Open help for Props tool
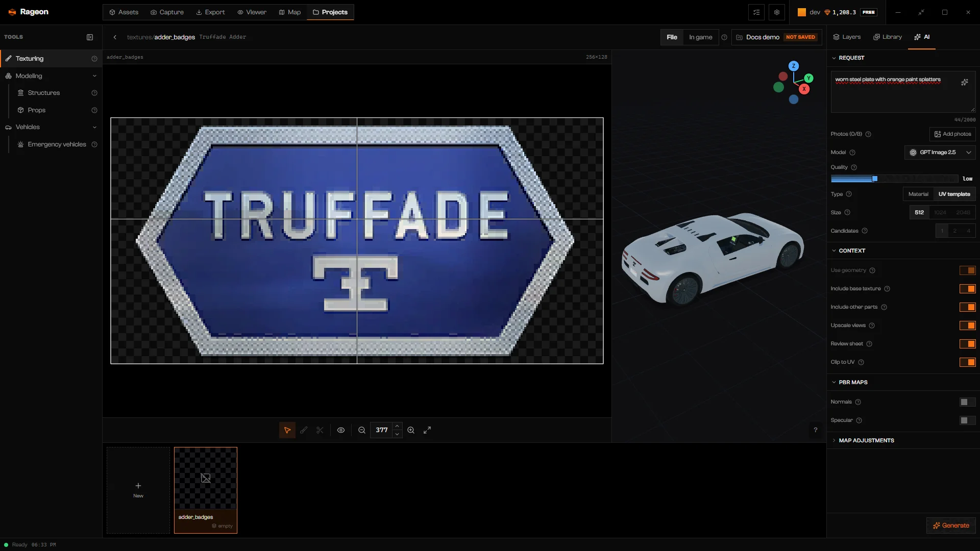980x551 pixels. tap(94, 110)
